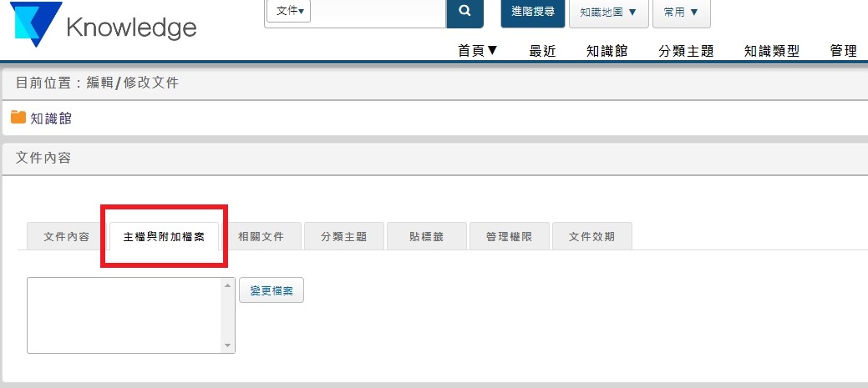This screenshot has height=388, width=868.
Task: Open 分類主題 in the navigation bar
Action: [x=686, y=52]
